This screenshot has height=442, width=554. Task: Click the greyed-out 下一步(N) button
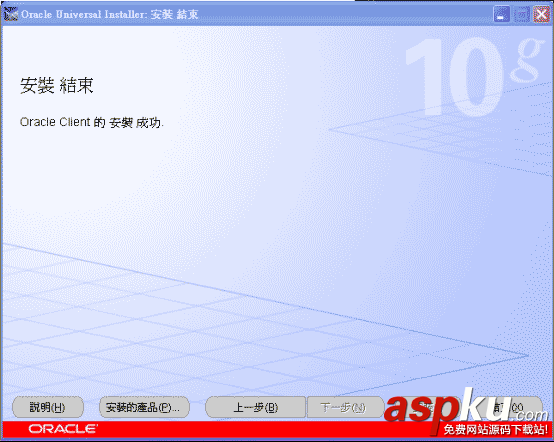tap(345, 407)
